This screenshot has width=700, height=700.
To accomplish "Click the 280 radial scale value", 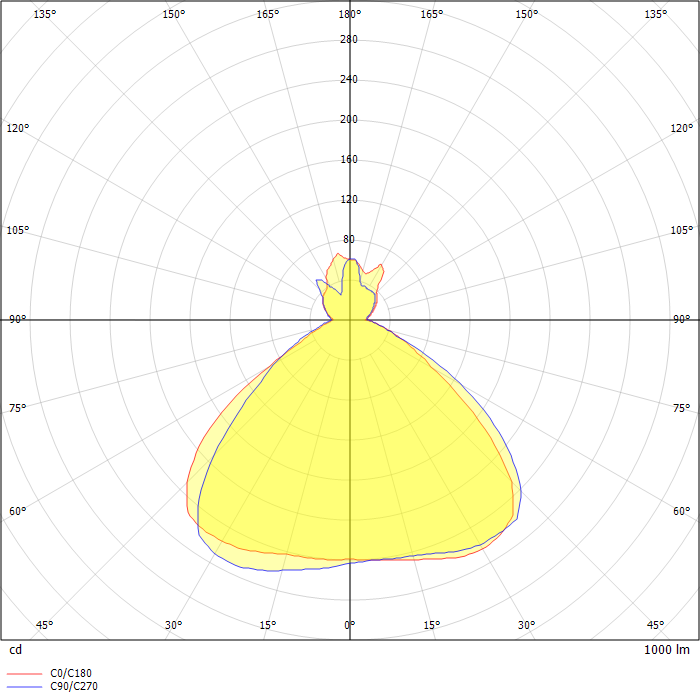I will pyautogui.click(x=349, y=39).
